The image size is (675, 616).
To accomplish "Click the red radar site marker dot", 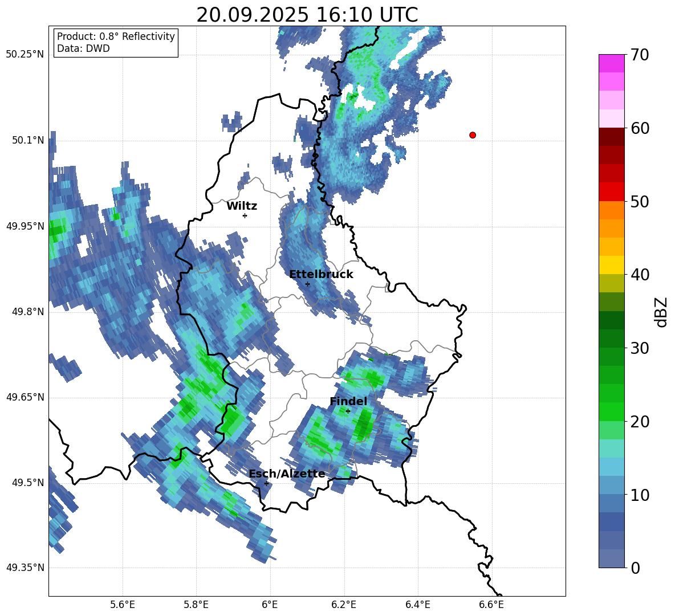I will click(473, 135).
